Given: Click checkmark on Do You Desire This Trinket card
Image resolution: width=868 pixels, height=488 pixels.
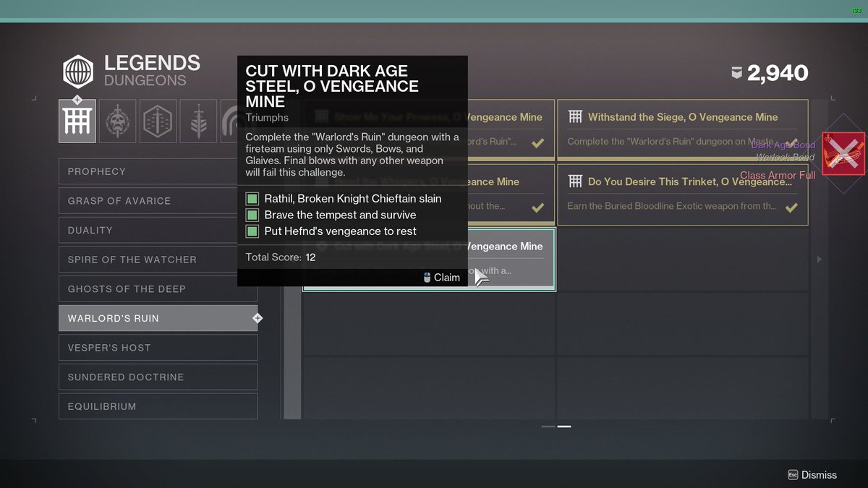Looking at the screenshot, I should 791,207.
